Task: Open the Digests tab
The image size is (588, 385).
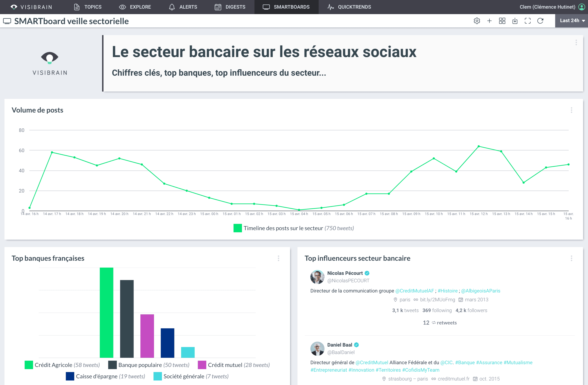Action: tap(230, 7)
